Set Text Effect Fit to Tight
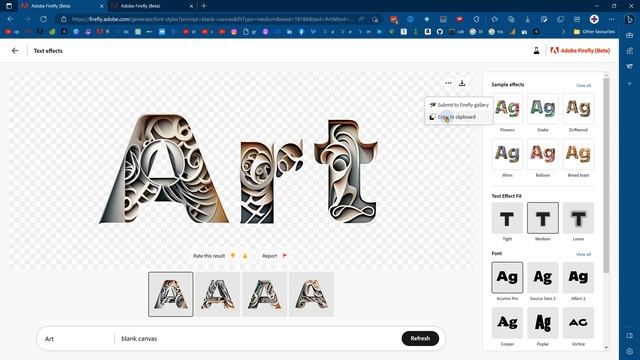640x360 pixels. click(507, 218)
